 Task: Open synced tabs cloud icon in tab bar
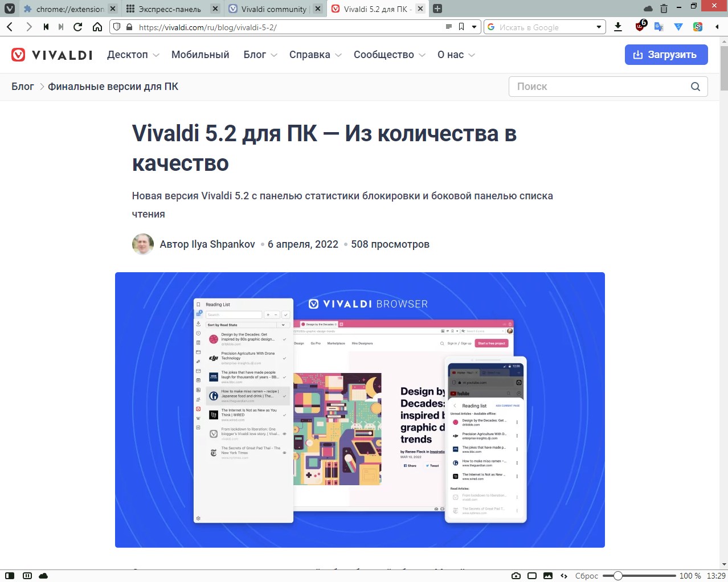click(x=648, y=9)
